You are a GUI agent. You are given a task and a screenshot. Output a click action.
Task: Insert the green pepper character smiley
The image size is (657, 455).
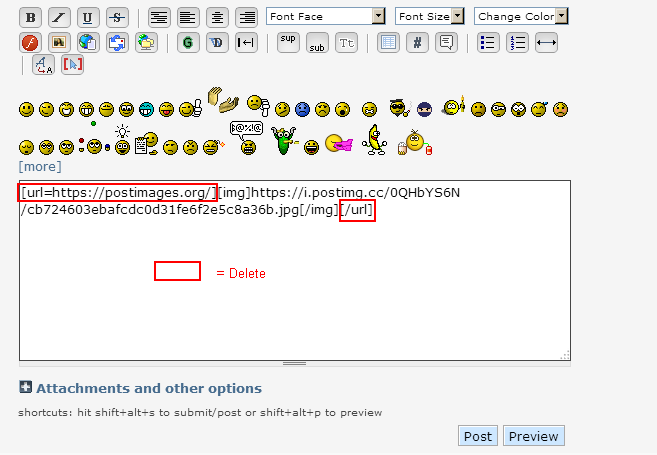[x=285, y=141]
